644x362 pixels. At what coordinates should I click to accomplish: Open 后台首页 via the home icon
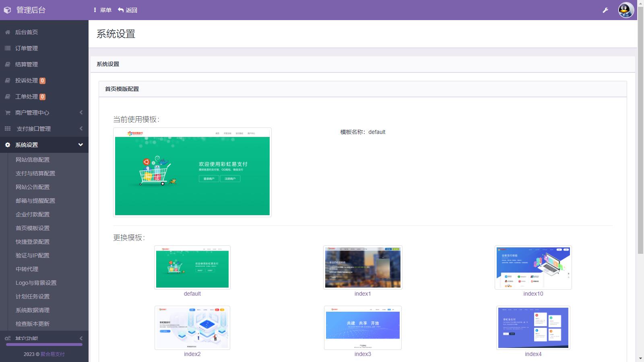tap(7, 32)
